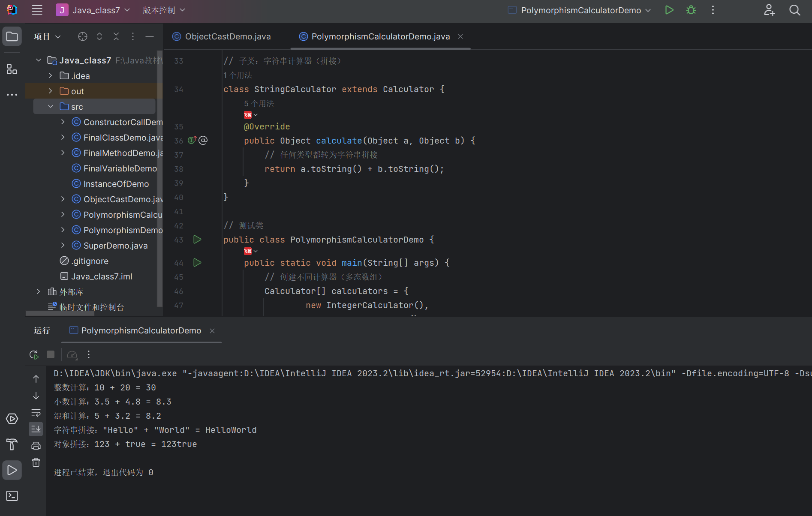Select FinalVariableDemo in project tree

tap(120, 168)
